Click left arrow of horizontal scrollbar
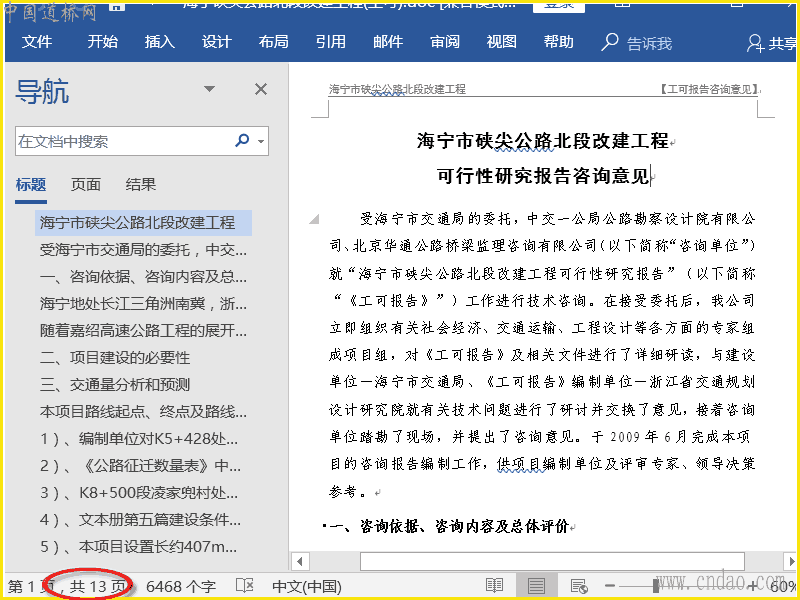Image resolution: width=800 pixels, height=600 pixels. (x=299, y=562)
